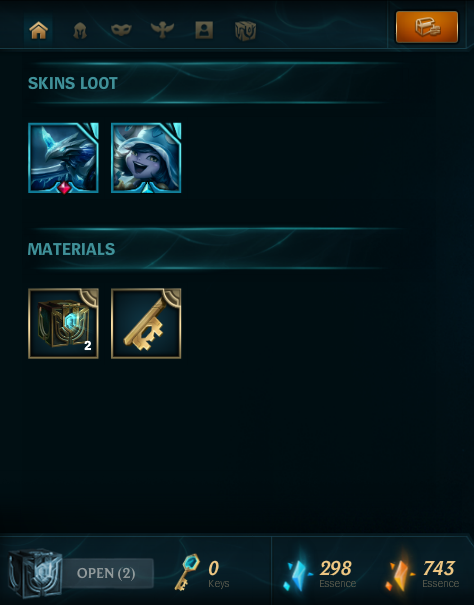474x605 pixels.
Task: Click the 298 blue essence amount
Action: pyautogui.click(x=336, y=568)
